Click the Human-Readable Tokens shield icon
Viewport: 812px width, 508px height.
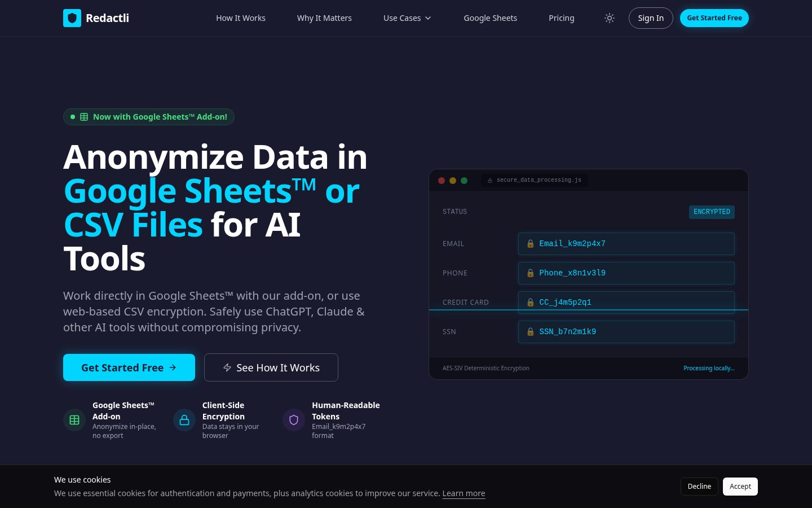click(294, 420)
